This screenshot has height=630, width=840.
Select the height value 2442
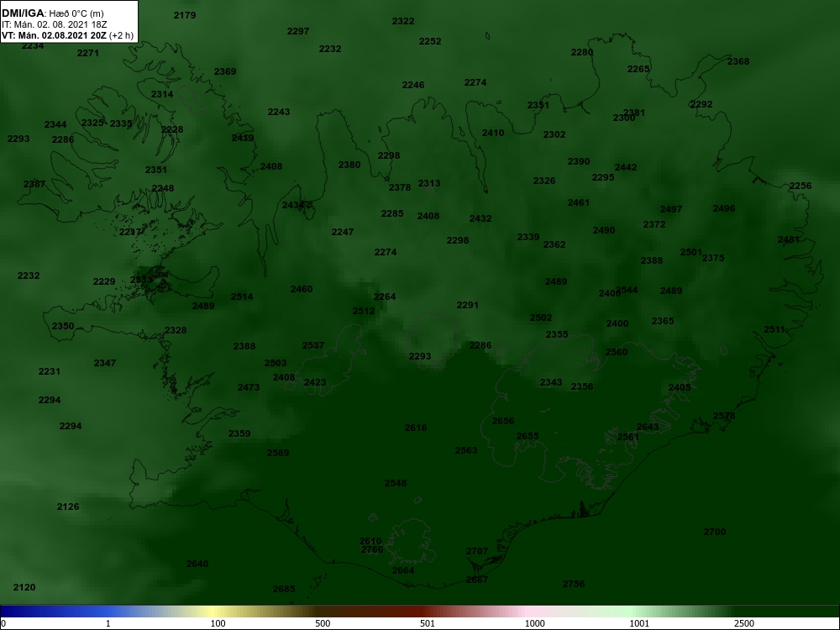[626, 168]
